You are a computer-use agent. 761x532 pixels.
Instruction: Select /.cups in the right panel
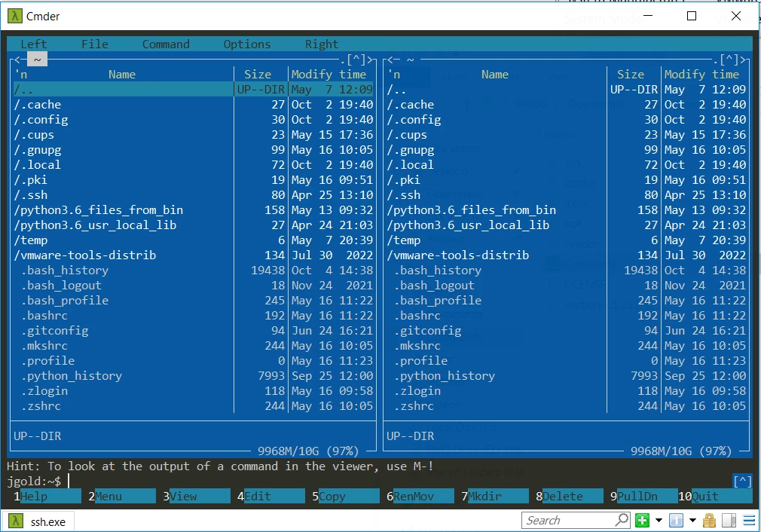(x=567, y=134)
